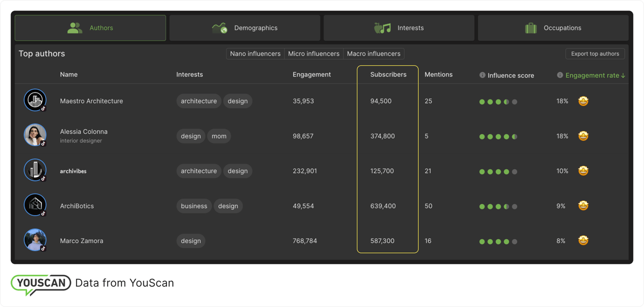Click the YouScan logo
The width and height of the screenshot is (644, 307).
pos(41,283)
